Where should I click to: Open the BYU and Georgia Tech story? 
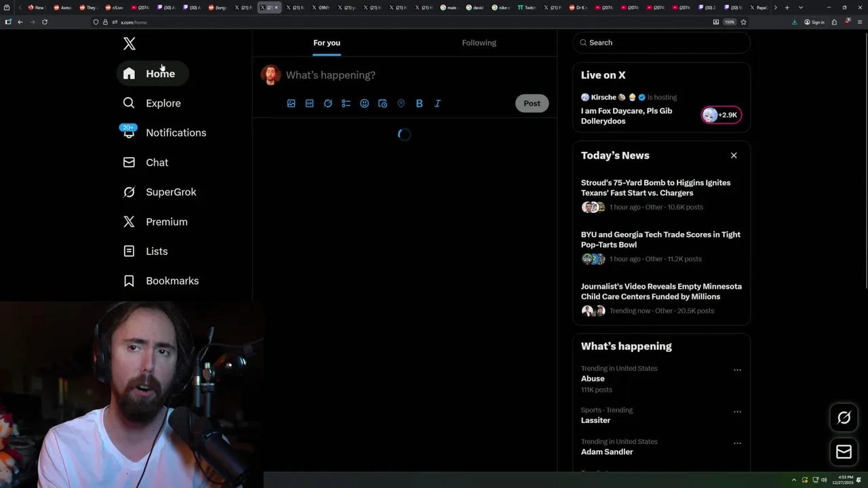tap(660, 240)
